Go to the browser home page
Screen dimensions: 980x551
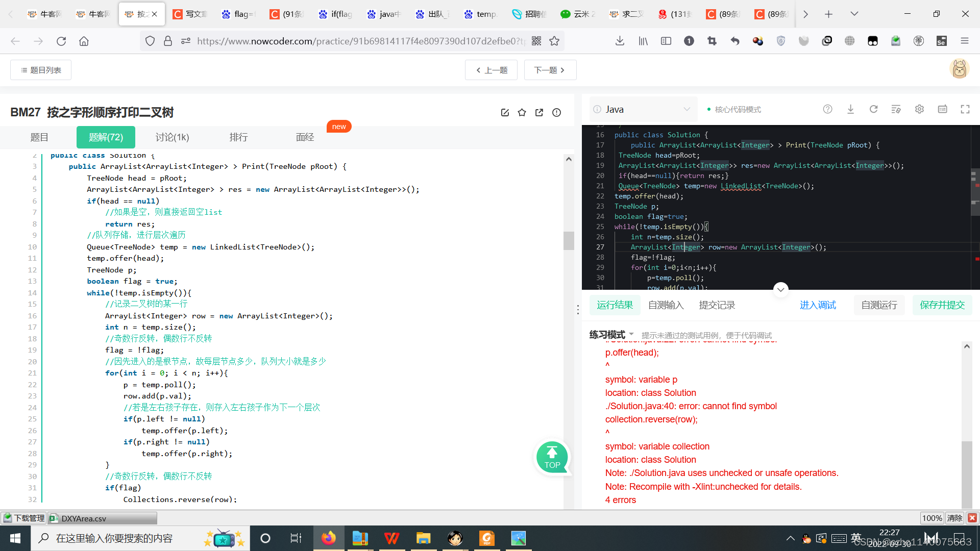(x=84, y=41)
